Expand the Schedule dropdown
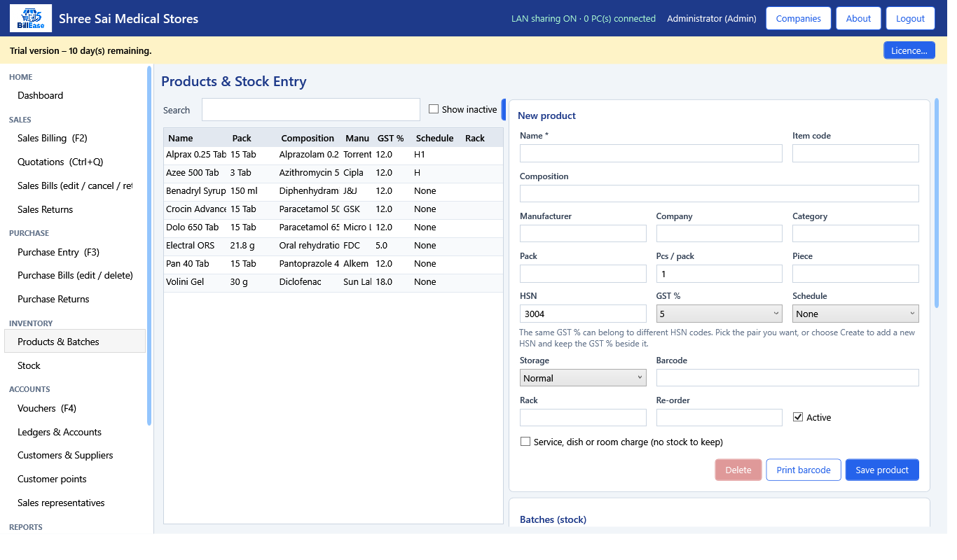This screenshot has width=957, height=560. click(x=855, y=314)
